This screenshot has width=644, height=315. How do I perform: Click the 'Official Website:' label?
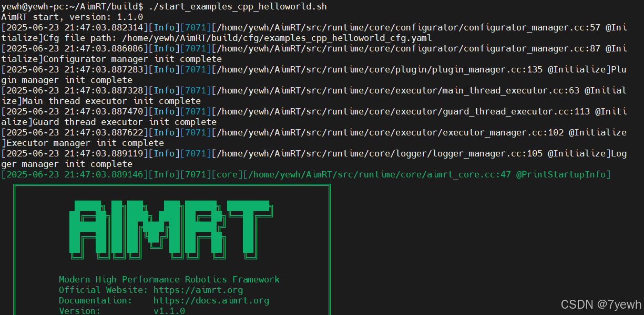click(x=104, y=290)
